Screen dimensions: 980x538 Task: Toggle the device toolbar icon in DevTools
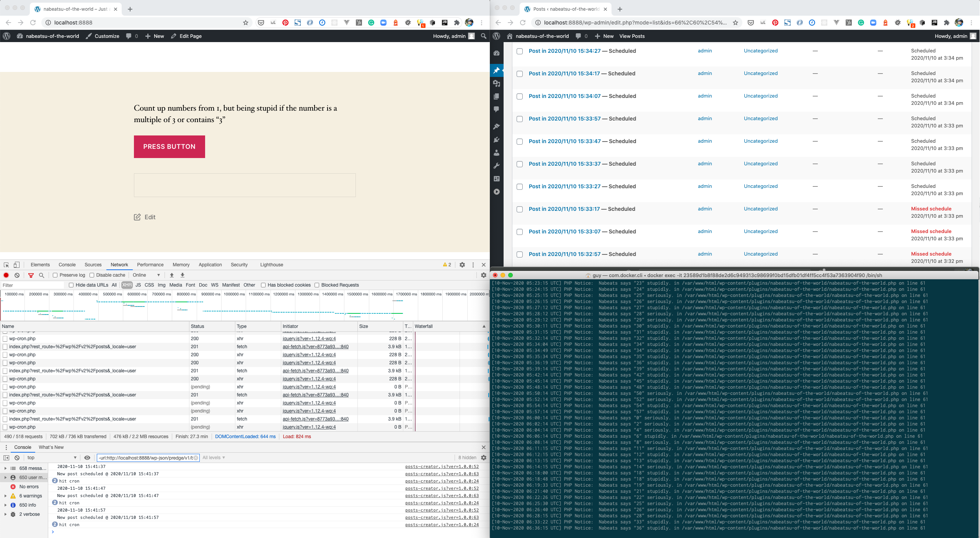pyautogui.click(x=16, y=265)
